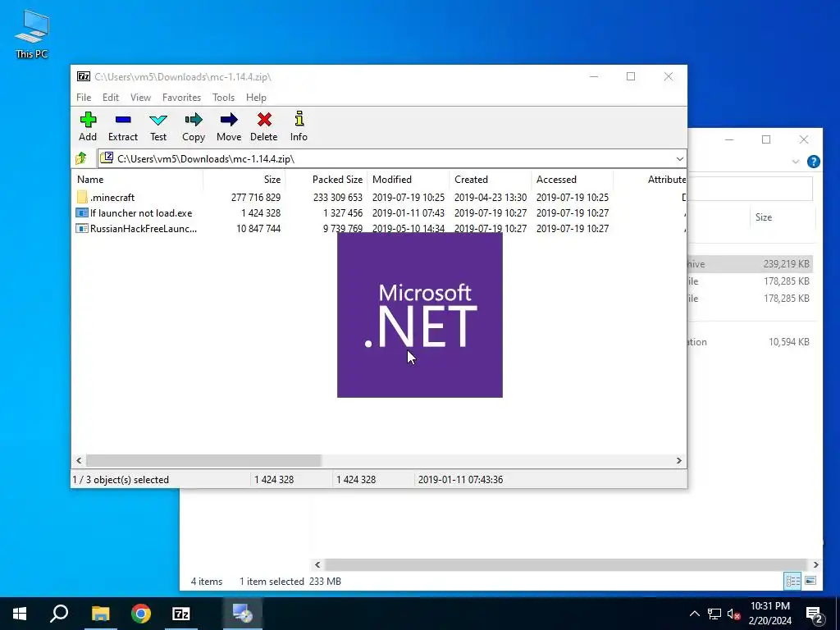Sort by the Name column header
This screenshot has height=630, width=840.
pyautogui.click(x=137, y=180)
